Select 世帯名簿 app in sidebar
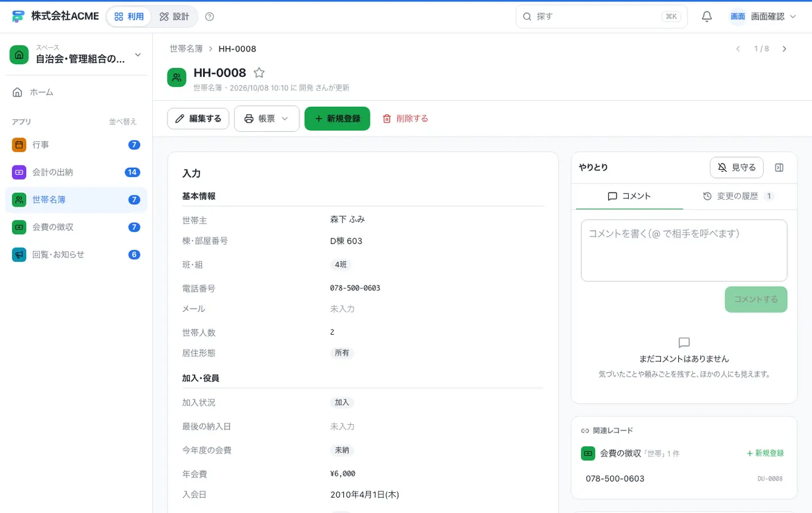 tap(76, 200)
